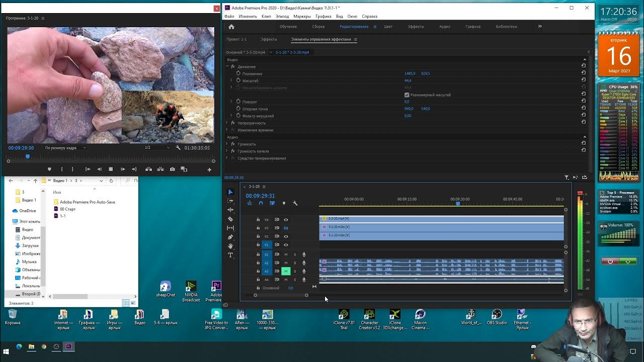
Task: Open the 1/2 playback resolution dropdown
Action: click(157, 148)
